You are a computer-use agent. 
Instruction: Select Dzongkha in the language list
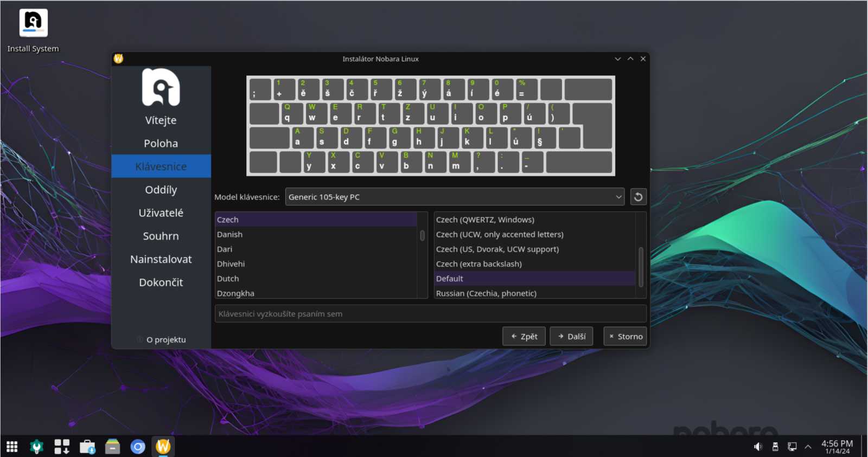[316, 293]
